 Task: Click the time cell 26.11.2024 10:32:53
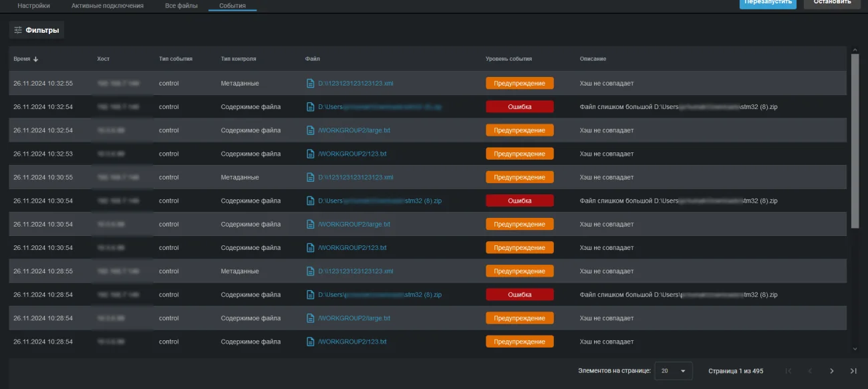(x=43, y=154)
